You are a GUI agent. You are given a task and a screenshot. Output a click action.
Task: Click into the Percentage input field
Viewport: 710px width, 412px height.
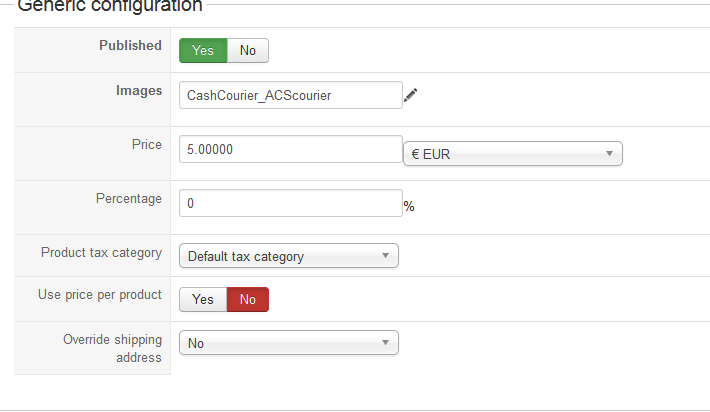coord(291,203)
